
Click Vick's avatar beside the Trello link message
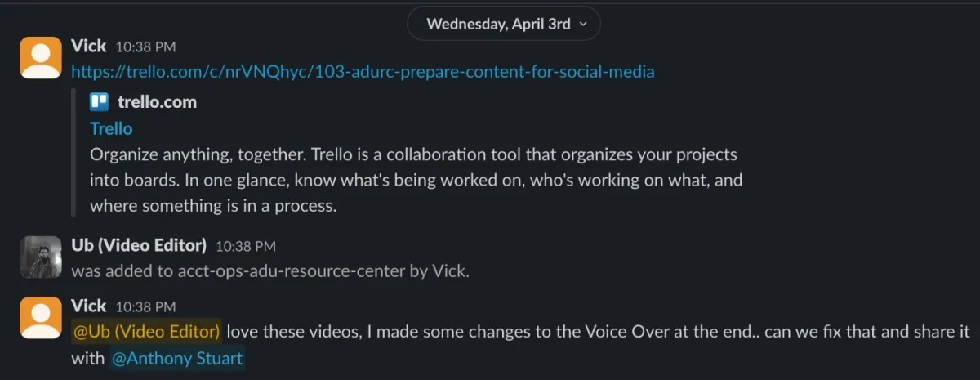point(40,58)
